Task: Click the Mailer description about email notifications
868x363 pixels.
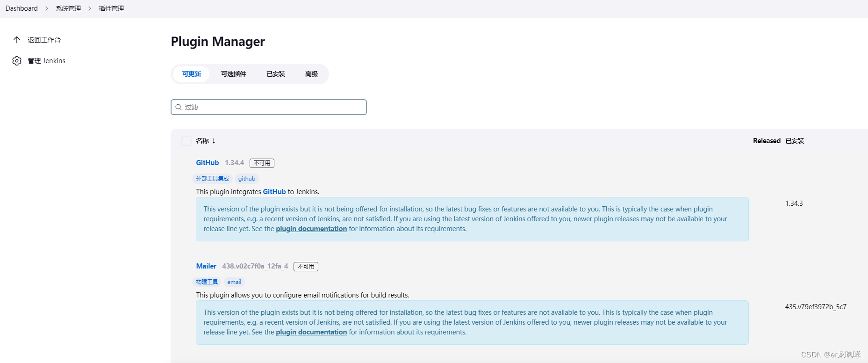Action: coord(302,295)
